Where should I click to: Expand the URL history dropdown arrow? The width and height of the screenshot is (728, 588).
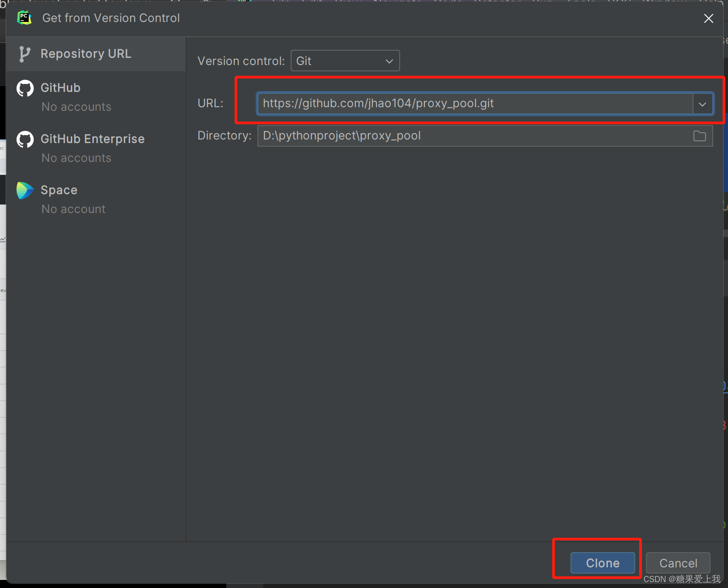click(x=702, y=104)
